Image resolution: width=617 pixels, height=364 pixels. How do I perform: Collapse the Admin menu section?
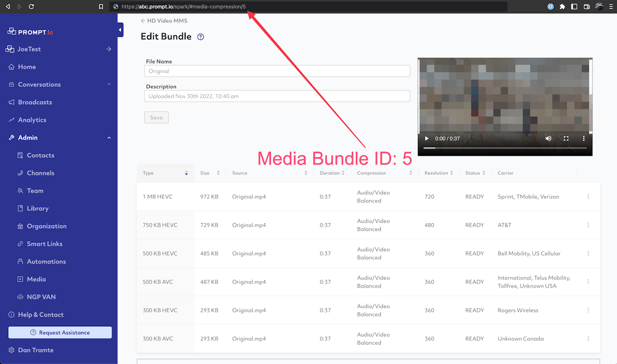click(109, 138)
